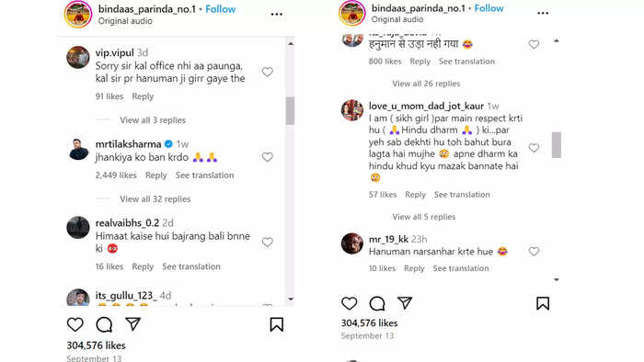The image size is (644, 362).
Task: Heart the love_u_mom_dad_jot_kaur comment
Action: coord(534,148)
